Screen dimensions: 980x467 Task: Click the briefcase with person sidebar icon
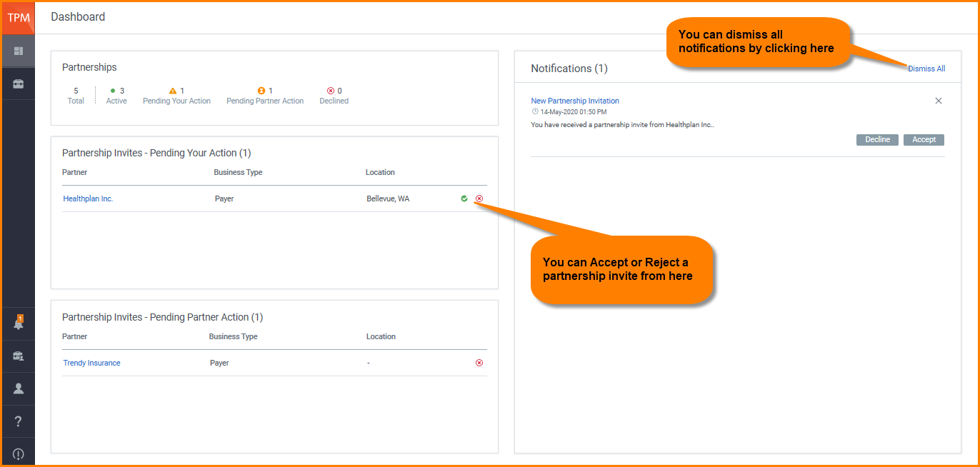[19, 356]
